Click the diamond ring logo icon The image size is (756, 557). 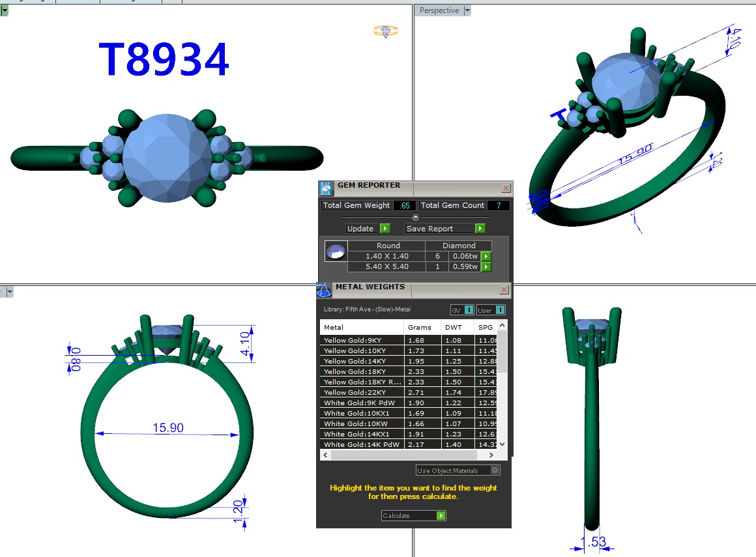pos(385,31)
